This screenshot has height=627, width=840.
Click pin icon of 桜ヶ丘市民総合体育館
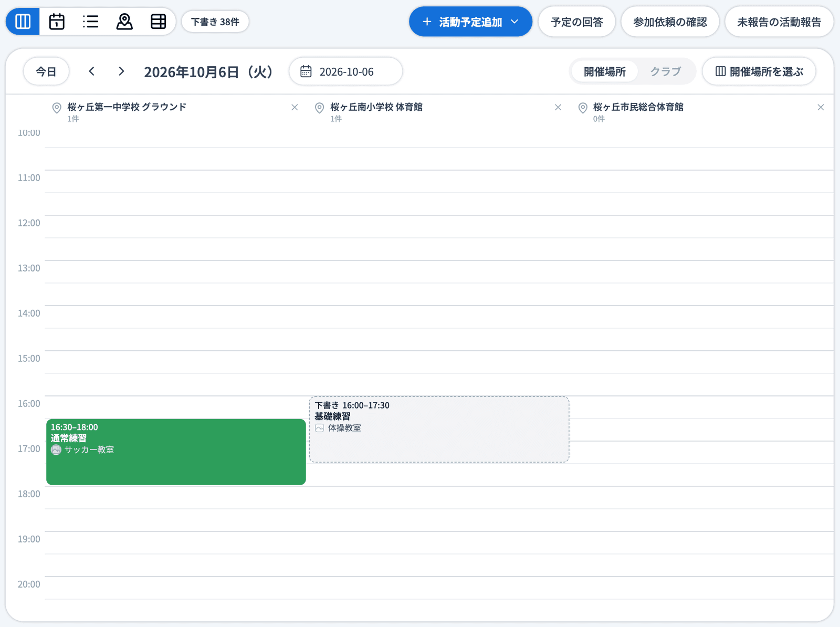tap(583, 108)
